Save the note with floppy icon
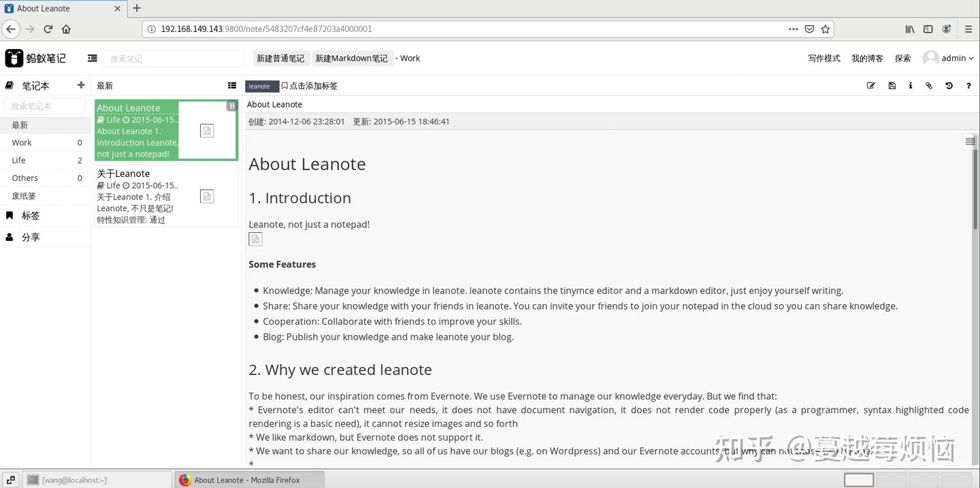Viewport: 980px width, 488px height. [x=892, y=86]
